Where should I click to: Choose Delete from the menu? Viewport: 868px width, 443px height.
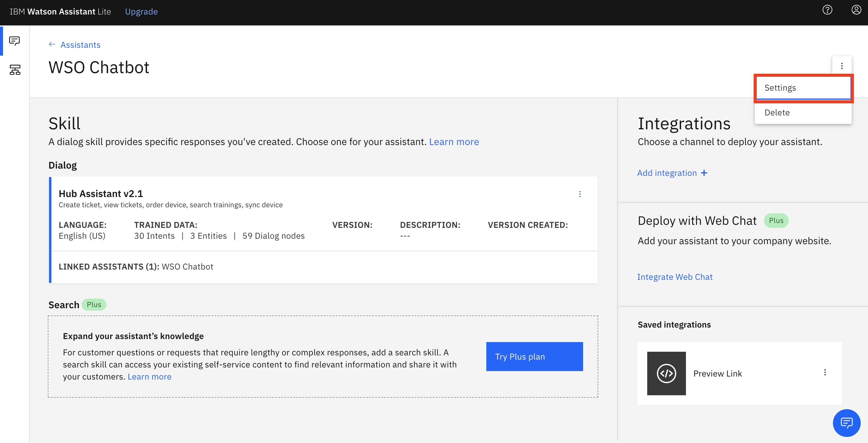point(777,112)
